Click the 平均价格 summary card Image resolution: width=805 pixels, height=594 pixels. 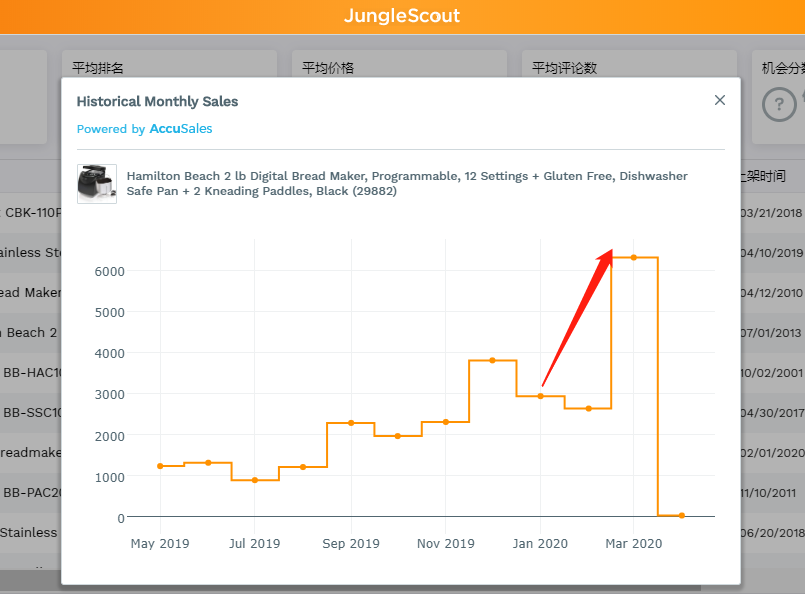(x=398, y=68)
